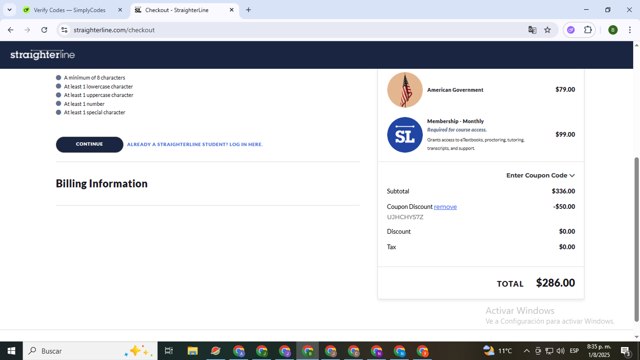The image size is (640, 360).
Task: Bookmark this page with the star
Action: point(547,30)
